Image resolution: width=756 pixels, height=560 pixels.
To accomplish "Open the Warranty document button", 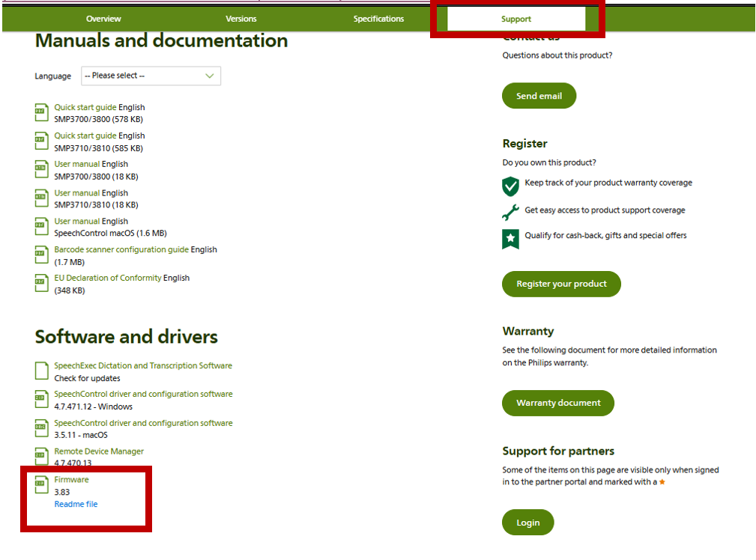I will click(x=558, y=403).
